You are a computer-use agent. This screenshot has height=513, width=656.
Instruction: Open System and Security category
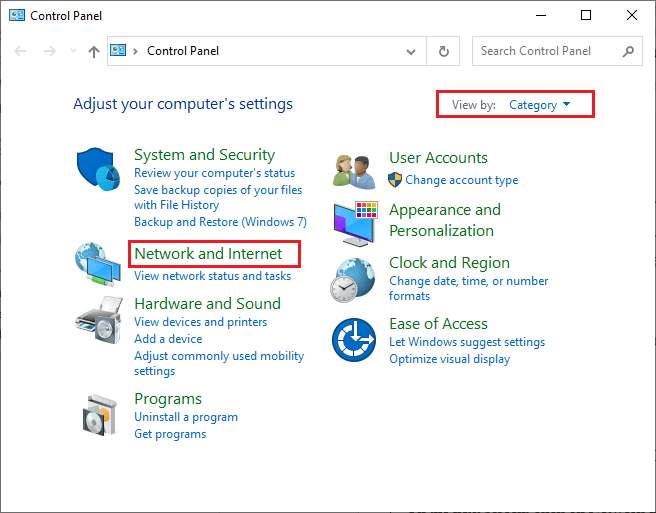(x=204, y=155)
